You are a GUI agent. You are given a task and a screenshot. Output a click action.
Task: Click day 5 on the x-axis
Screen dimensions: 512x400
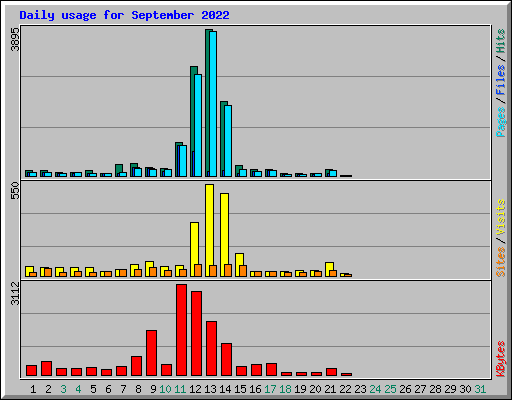click(93, 389)
